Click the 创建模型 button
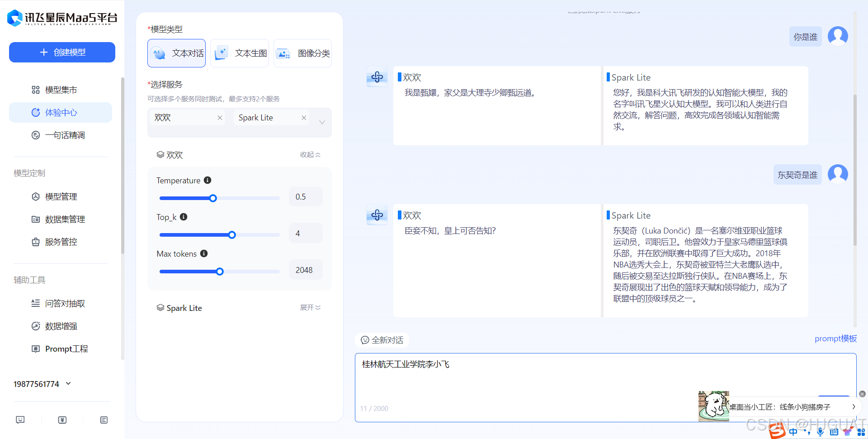The height and width of the screenshot is (439, 868). click(62, 52)
